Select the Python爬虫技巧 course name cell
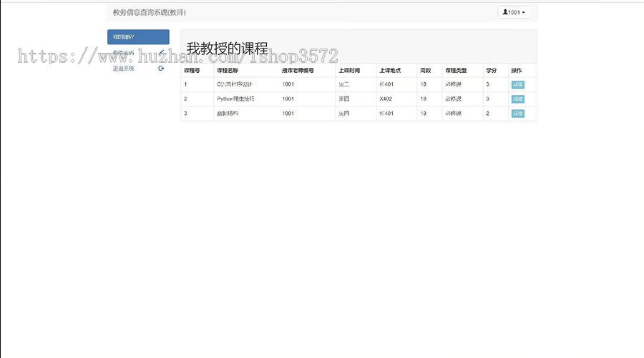Image resolution: width=644 pixels, height=358 pixels. coord(235,99)
